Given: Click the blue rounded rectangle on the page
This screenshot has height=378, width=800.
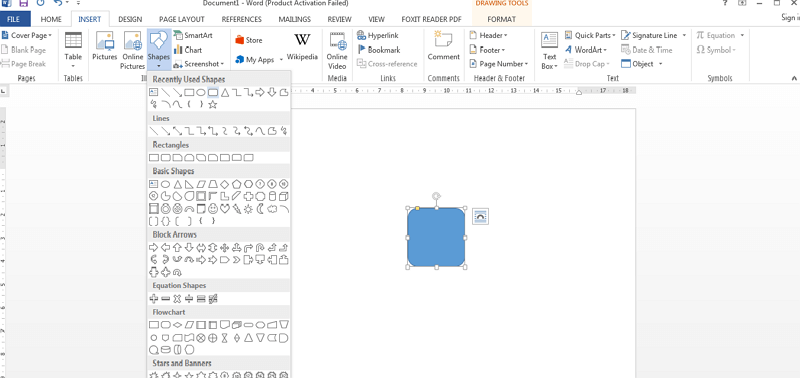Looking at the screenshot, I should (x=436, y=238).
